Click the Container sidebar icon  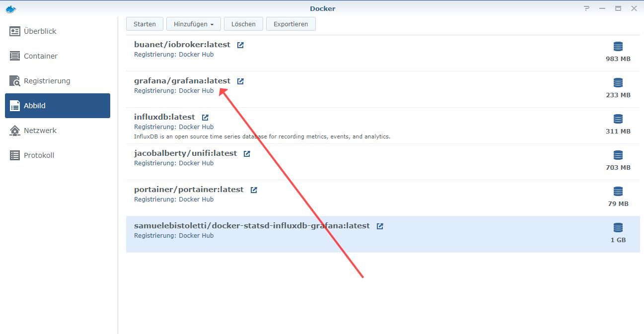[x=15, y=56]
